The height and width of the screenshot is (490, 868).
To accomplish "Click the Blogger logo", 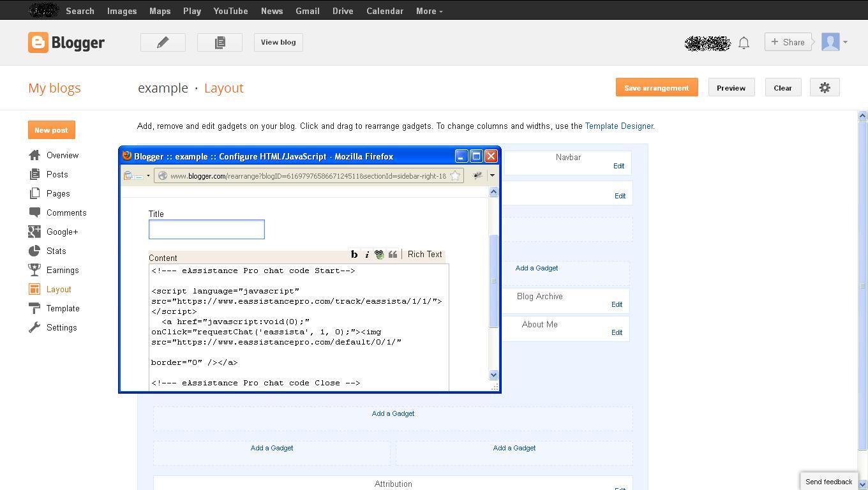I will [x=66, y=43].
